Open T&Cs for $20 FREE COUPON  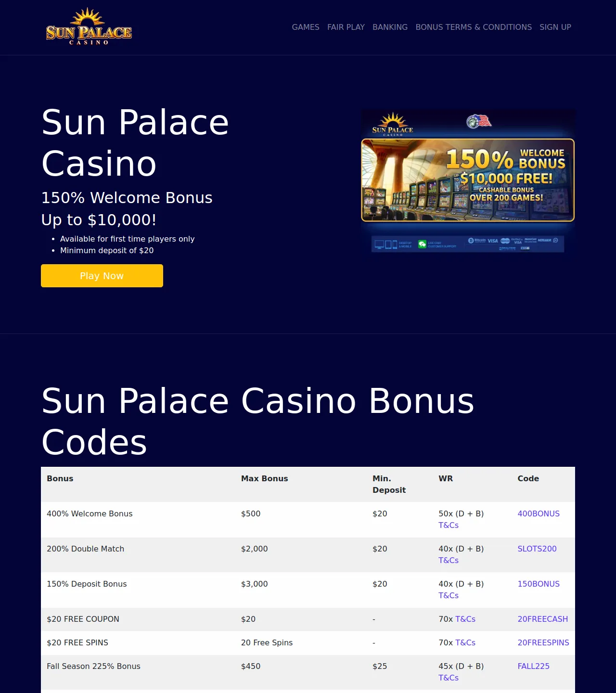(x=465, y=619)
